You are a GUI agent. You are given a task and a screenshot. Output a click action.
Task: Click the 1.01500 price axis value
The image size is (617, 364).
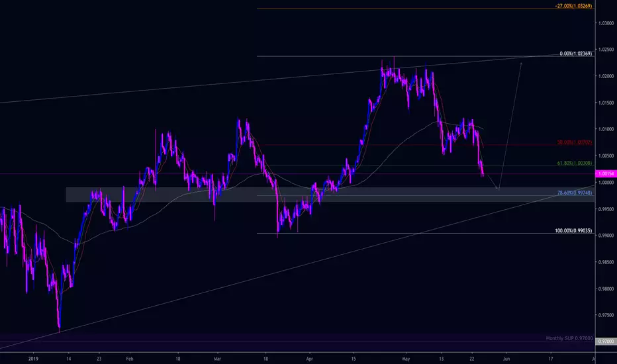click(606, 103)
